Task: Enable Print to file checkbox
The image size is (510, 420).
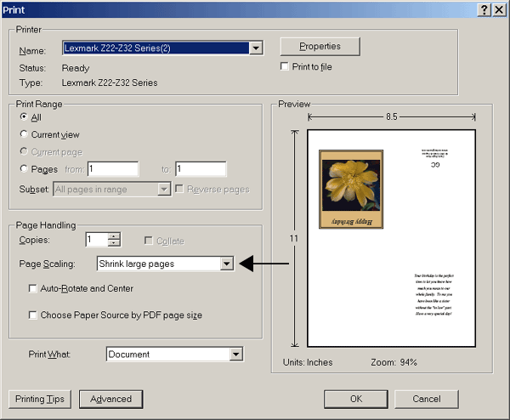Action: [286, 66]
